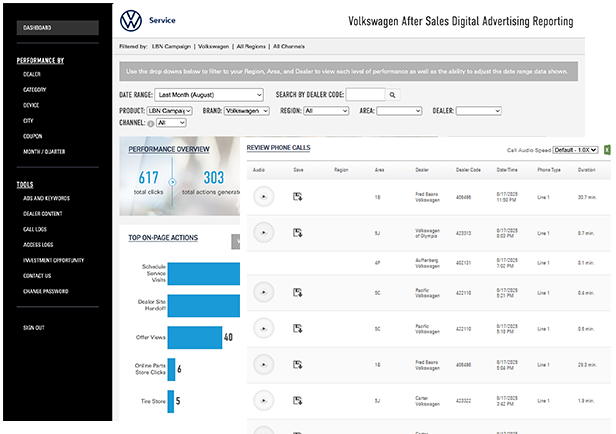Screen dimensions: 616x434
Task: Open Access Logs in sidebar
Action: point(38,245)
